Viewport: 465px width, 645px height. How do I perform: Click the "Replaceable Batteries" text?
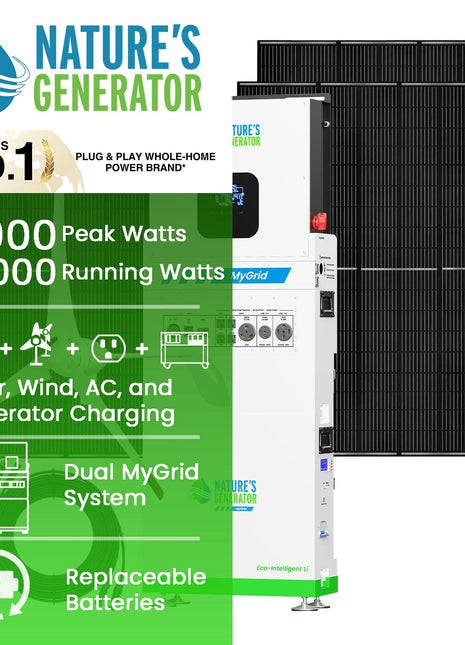136,589
